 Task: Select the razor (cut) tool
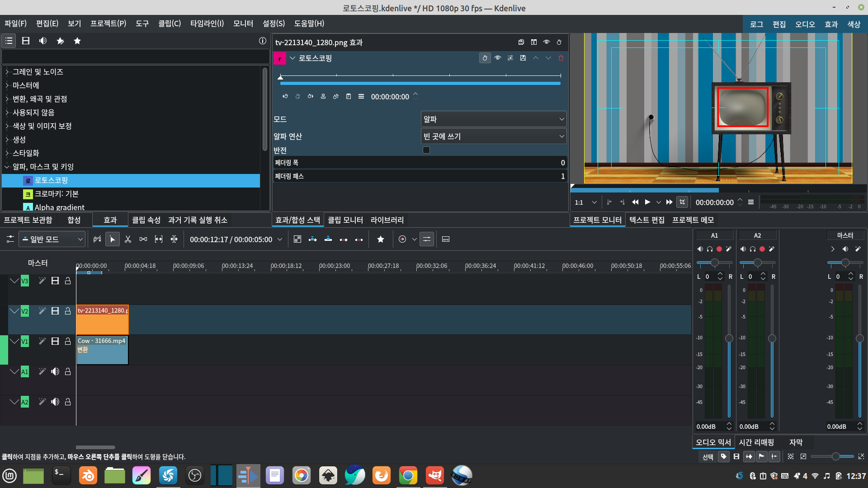coord(128,239)
